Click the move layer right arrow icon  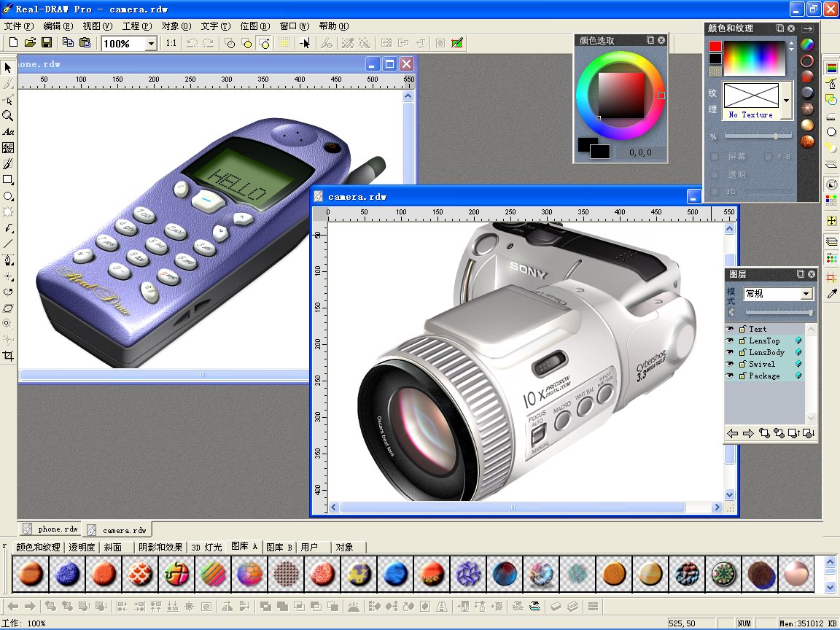coord(748,433)
